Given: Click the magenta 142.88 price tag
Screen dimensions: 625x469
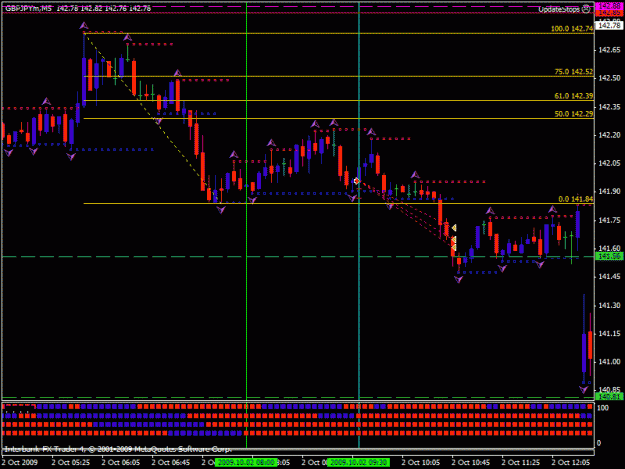Looking at the screenshot, I should click(609, 6).
